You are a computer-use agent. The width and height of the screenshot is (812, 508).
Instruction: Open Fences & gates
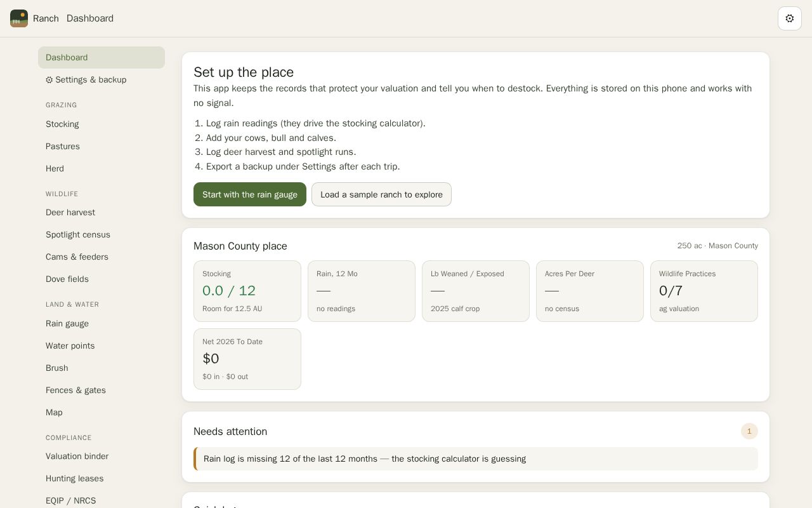(x=101, y=390)
